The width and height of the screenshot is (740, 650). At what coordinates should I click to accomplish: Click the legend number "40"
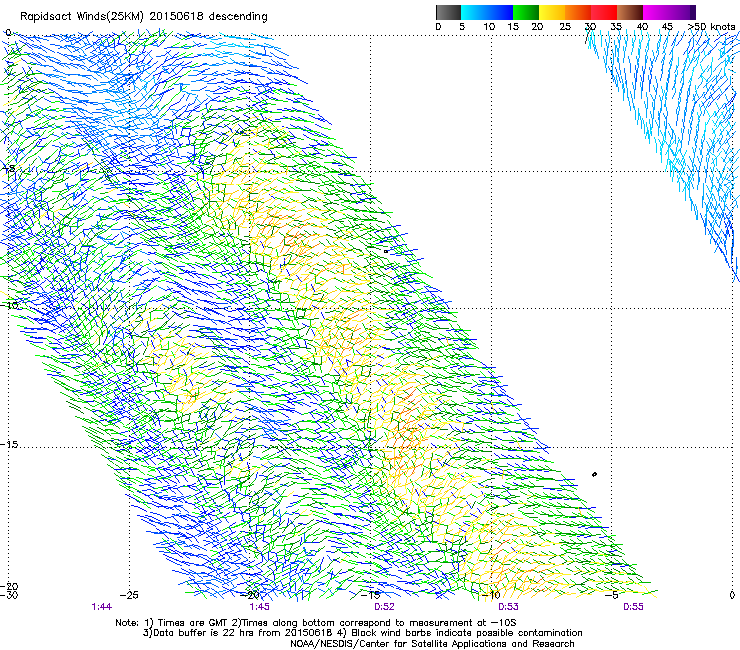coord(642,27)
